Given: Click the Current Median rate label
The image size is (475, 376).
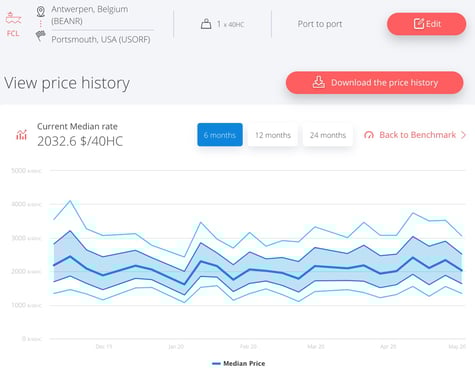Looking at the screenshot, I should pos(77,126).
